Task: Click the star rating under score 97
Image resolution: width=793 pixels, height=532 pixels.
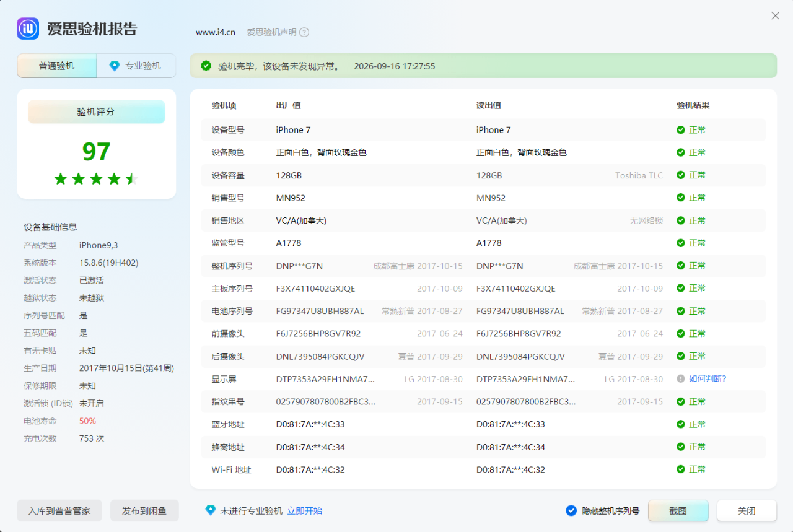Action: [x=96, y=179]
